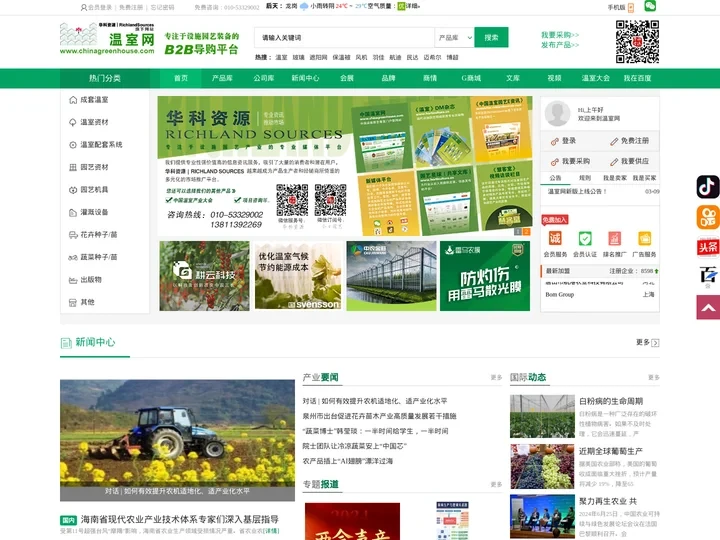Switch to the 公告 tab

tap(556, 178)
